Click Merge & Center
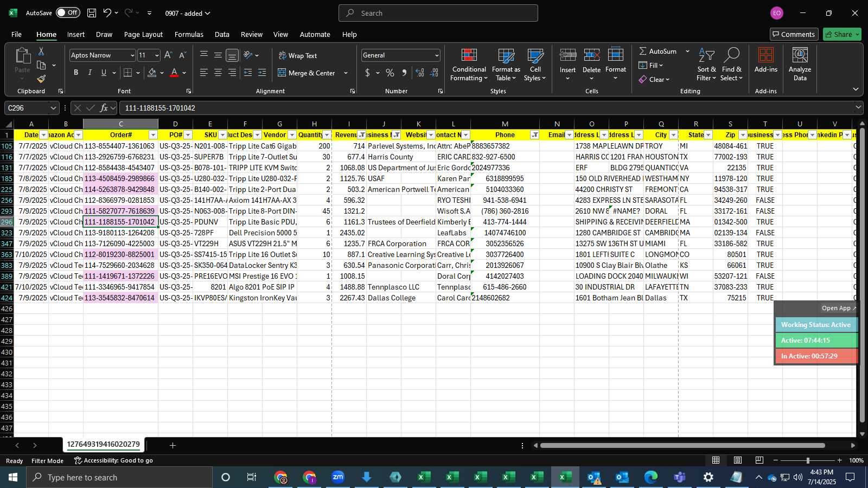 307,73
